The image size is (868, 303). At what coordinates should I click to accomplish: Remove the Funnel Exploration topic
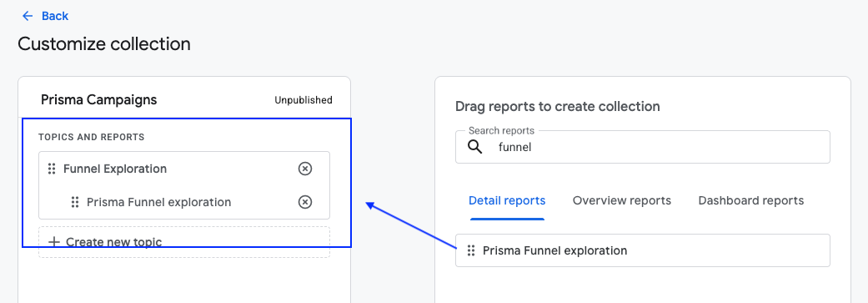click(x=305, y=169)
